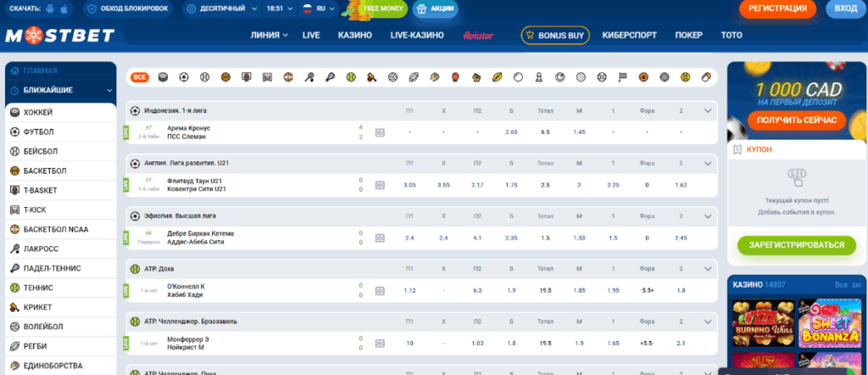The width and height of the screenshot is (868, 375).
Task: Filter by chess pawn icon in sports bar
Action: [538, 77]
